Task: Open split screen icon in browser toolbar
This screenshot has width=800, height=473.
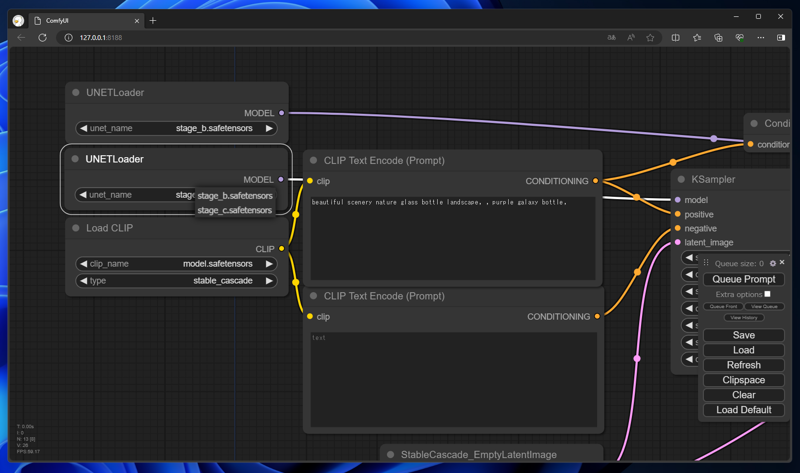Action: [676, 38]
